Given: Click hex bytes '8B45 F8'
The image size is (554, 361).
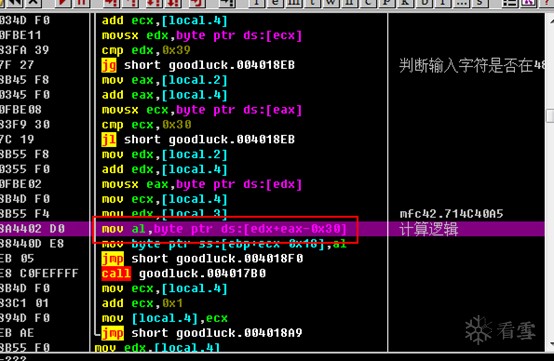Looking at the screenshot, I should [x=24, y=80].
